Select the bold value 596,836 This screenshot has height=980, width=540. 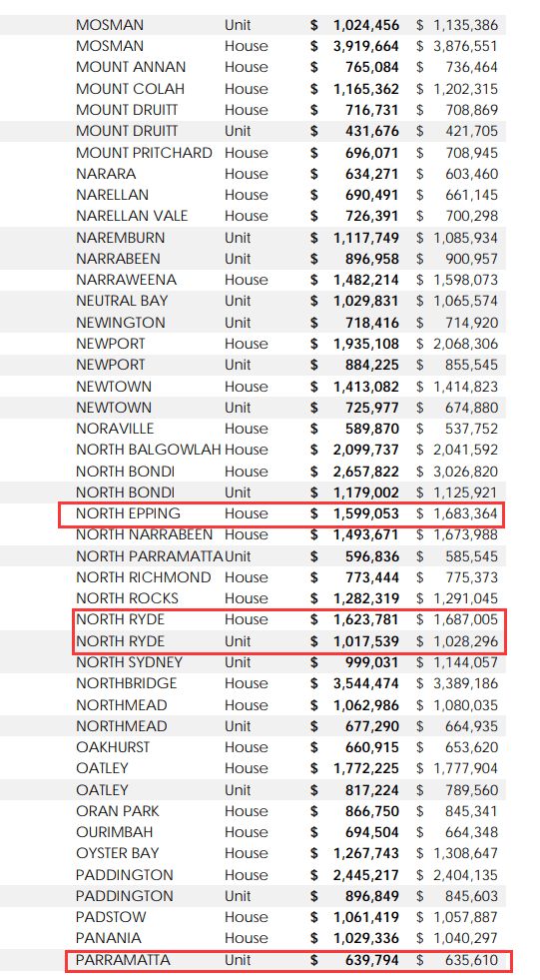click(372, 556)
